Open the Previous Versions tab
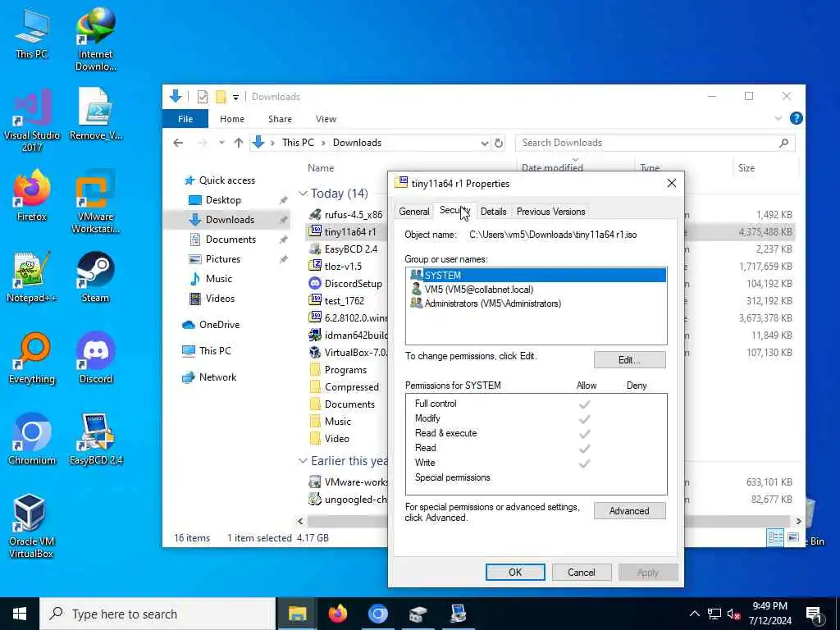The height and width of the screenshot is (630, 840). pyautogui.click(x=550, y=212)
